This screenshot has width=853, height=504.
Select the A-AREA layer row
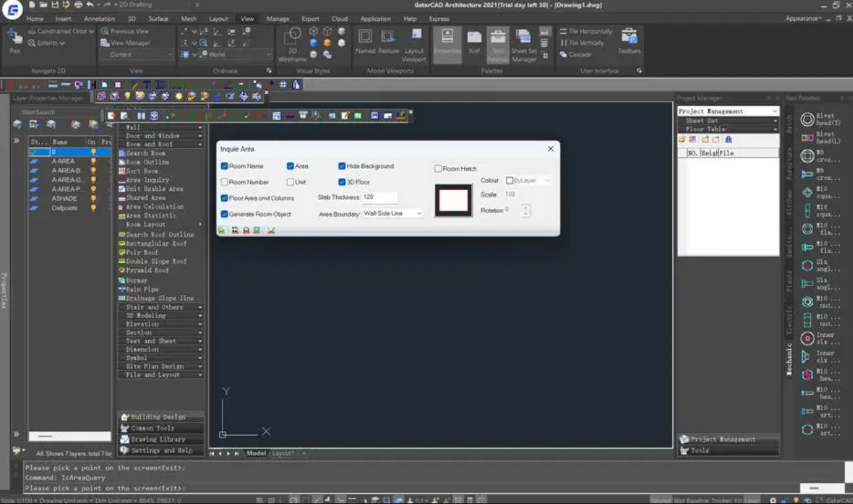pos(70,162)
